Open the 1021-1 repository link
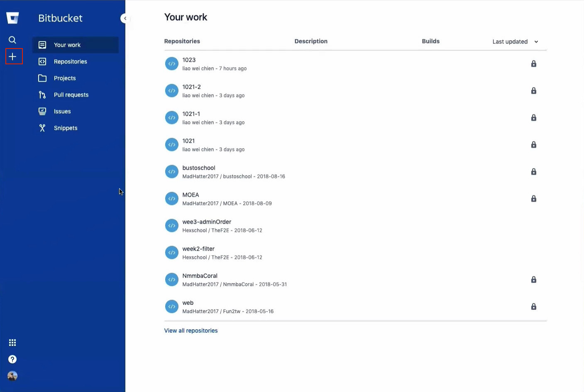584x392 pixels. (x=191, y=114)
